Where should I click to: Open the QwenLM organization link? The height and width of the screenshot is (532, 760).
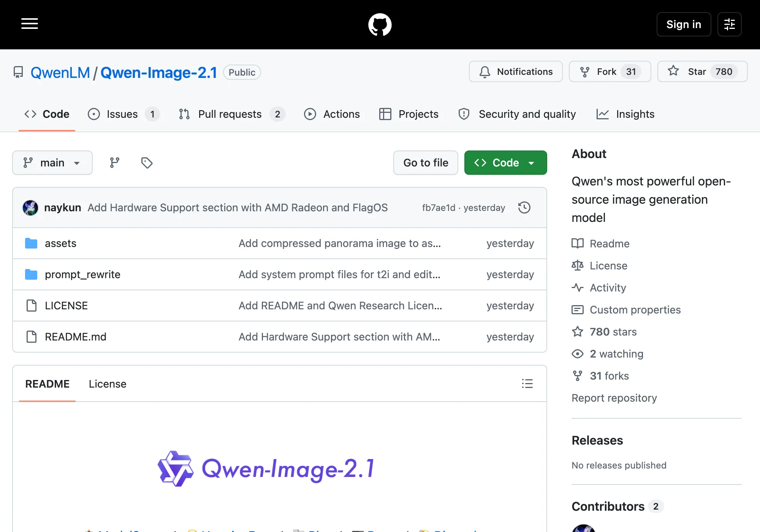point(60,72)
